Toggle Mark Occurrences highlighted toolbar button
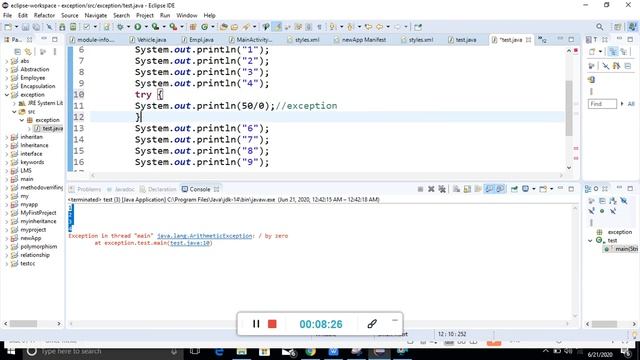640x360 pixels. [278, 27]
